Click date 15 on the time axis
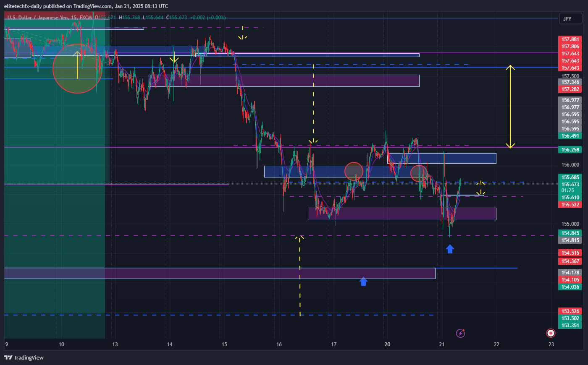 (x=224, y=344)
